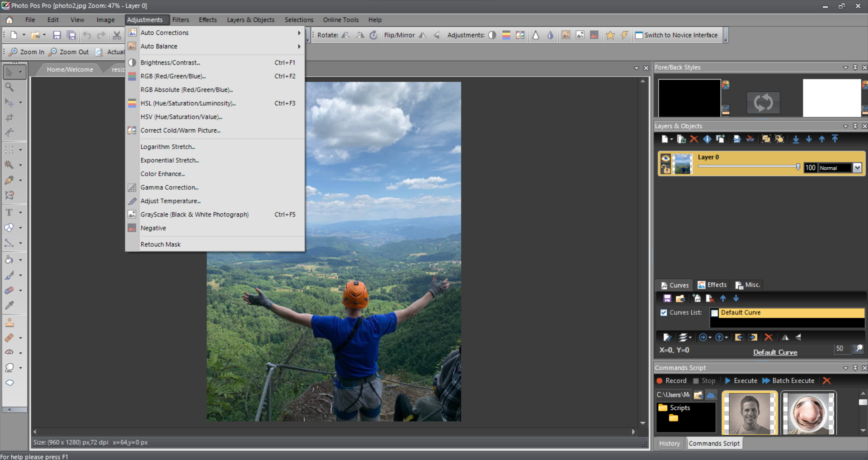Open the Layer 0 blend mode dropdown
The image size is (868, 460).
tap(857, 168)
